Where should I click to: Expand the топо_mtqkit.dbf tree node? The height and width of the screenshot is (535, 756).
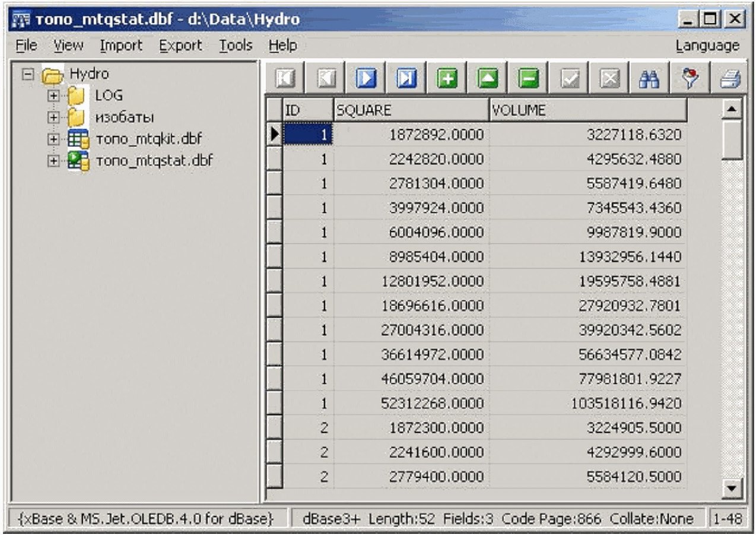54,139
